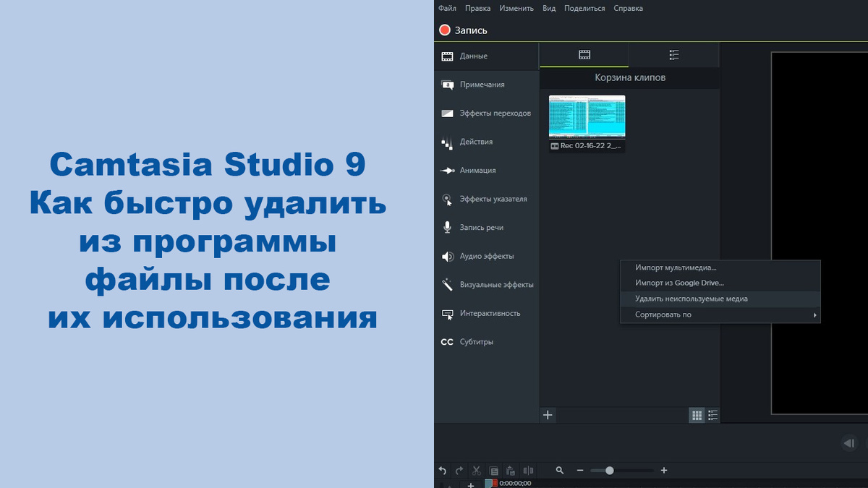Click the Субтитры CC icon
This screenshot has width=868, height=488.
[x=447, y=342]
